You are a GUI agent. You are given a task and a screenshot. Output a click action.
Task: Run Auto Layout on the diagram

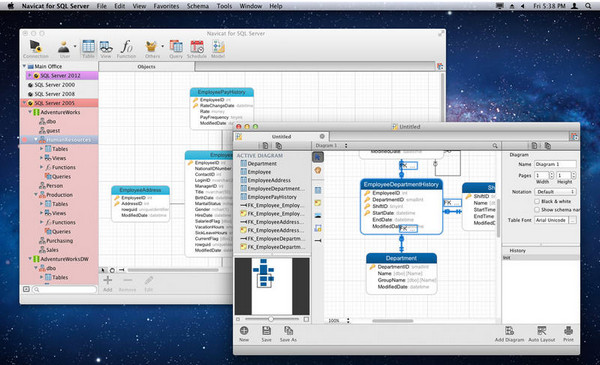541,334
